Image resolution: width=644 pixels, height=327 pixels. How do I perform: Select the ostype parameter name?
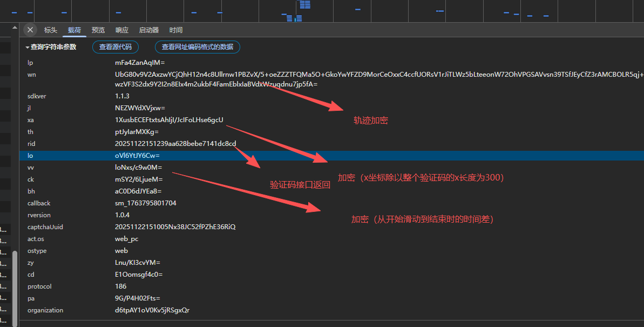(37, 251)
